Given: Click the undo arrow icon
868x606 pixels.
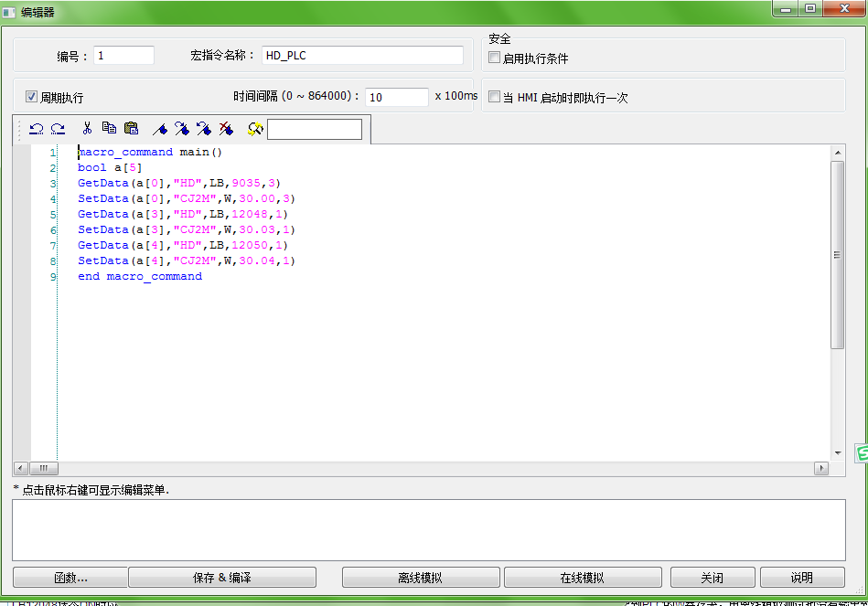Looking at the screenshot, I should click(37, 130).
